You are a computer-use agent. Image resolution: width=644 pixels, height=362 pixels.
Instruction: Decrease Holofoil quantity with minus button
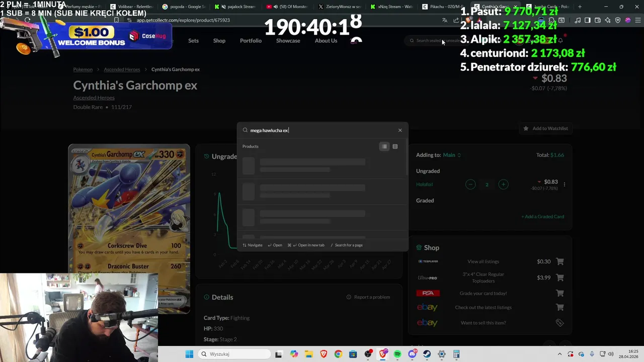coord(470,185)
